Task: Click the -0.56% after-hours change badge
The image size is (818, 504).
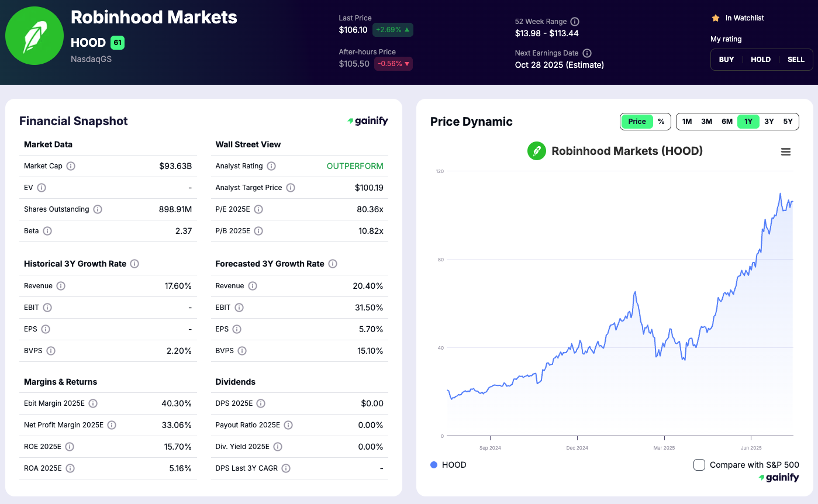Action: (x=394, y=64)
